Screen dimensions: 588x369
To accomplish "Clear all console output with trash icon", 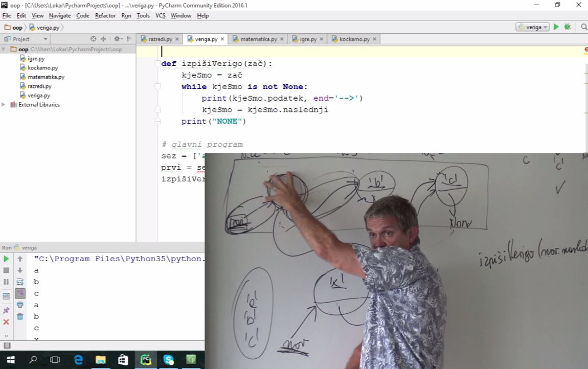I will 20,316.
